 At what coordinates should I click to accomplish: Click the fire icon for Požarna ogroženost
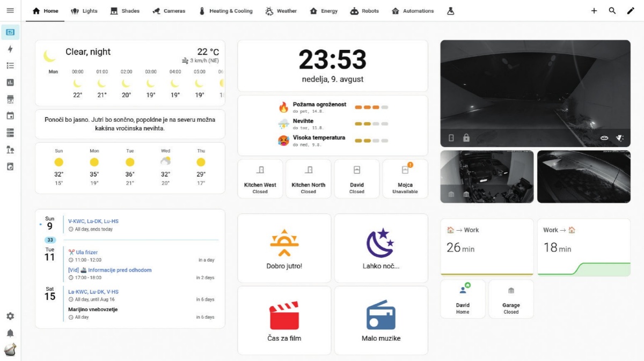[283, 107]
